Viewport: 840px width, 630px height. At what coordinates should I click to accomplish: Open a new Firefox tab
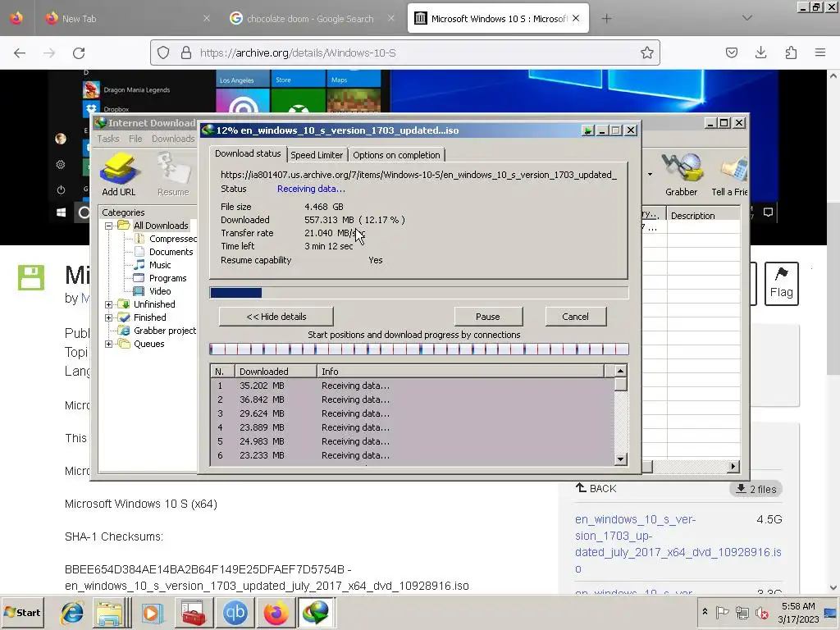click(606, 18)
